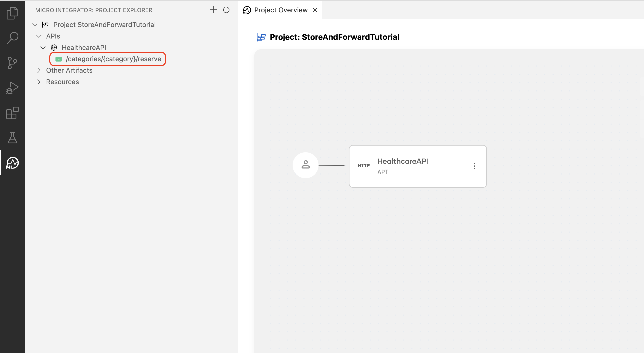Expand the Other Artifacts section
Viewport: 644px width, 353px height.
point(39,71)
